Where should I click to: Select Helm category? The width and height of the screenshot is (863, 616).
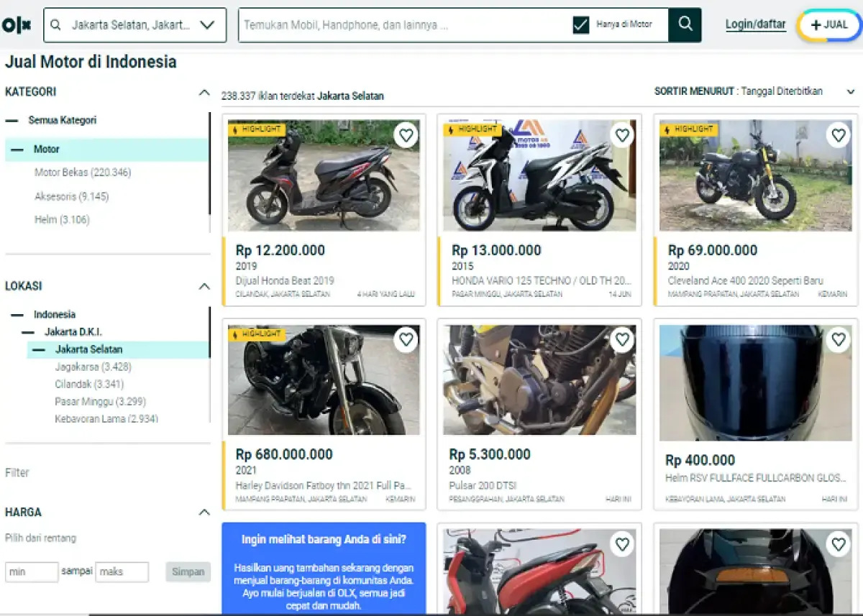[x=62, y=220]
